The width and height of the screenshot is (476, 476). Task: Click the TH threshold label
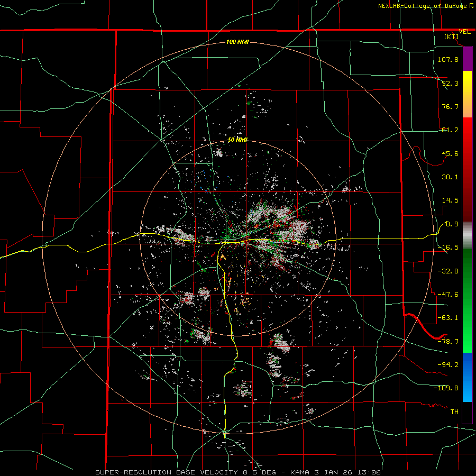point(454,411)
